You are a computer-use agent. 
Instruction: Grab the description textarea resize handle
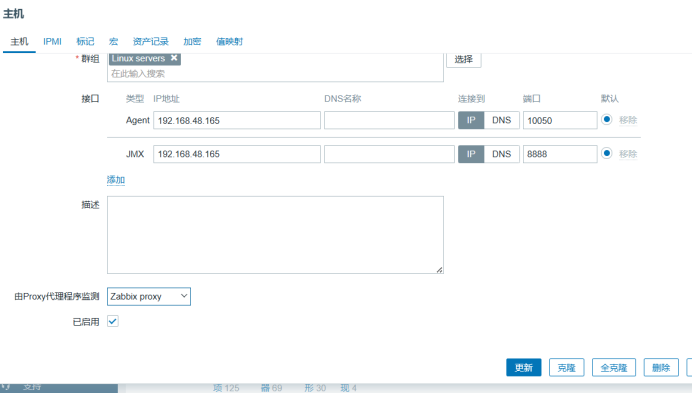(440, 270)
